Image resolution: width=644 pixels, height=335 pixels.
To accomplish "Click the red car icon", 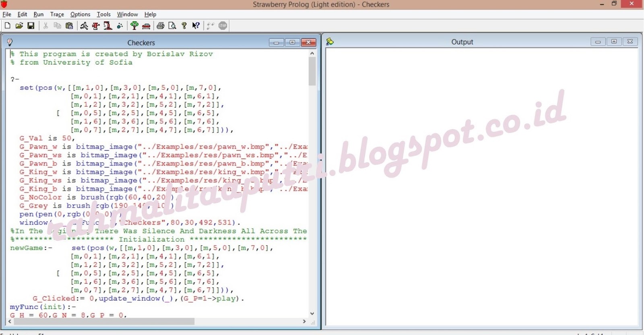I will pos(146,26).
